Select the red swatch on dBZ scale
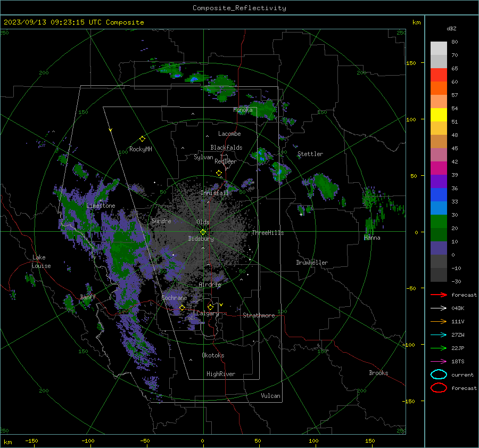Screen dimensions: 479x448 439,75
